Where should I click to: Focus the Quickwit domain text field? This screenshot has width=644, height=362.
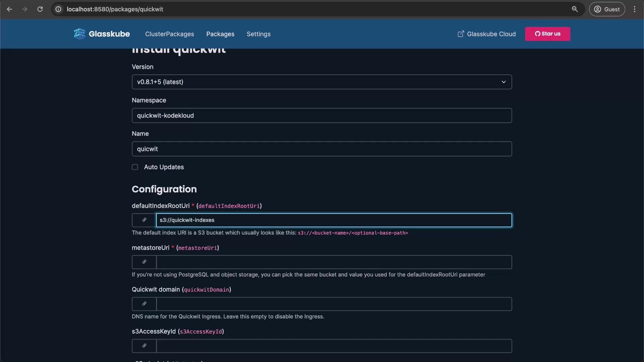coord(334,304)
